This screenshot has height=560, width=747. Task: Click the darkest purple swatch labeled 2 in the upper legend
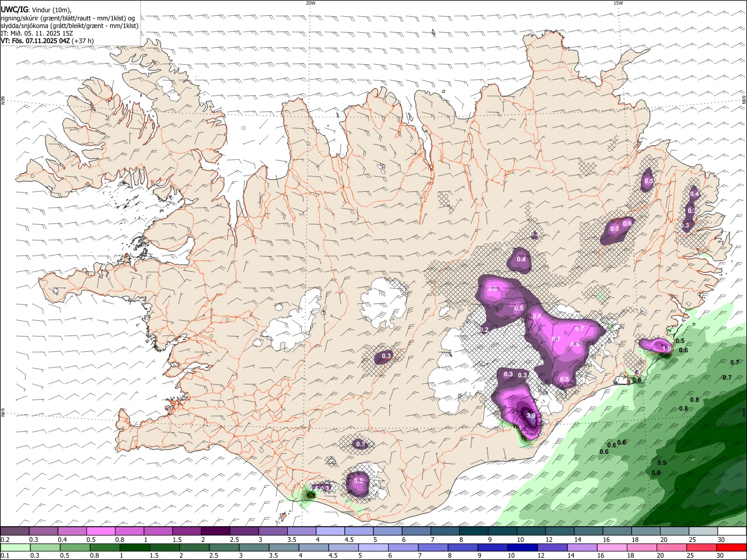point(215,531)
